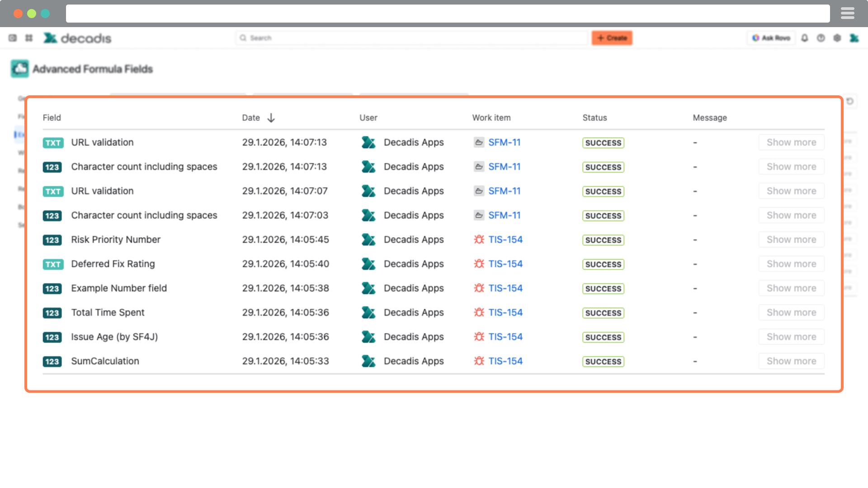The image size is (868, 488).
Task: Click the Date column sort arrow
Action: click(x=271, y=118)
